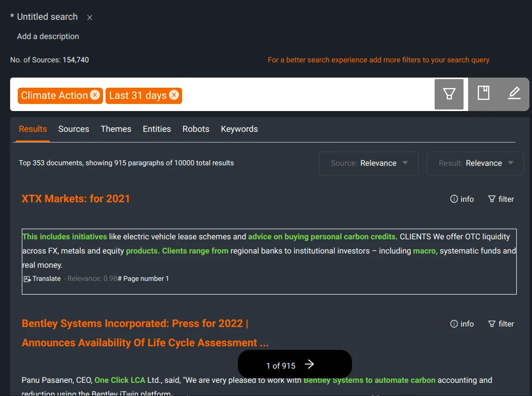
Task: Filter by XTX Markets source
Action: point(501,199)
